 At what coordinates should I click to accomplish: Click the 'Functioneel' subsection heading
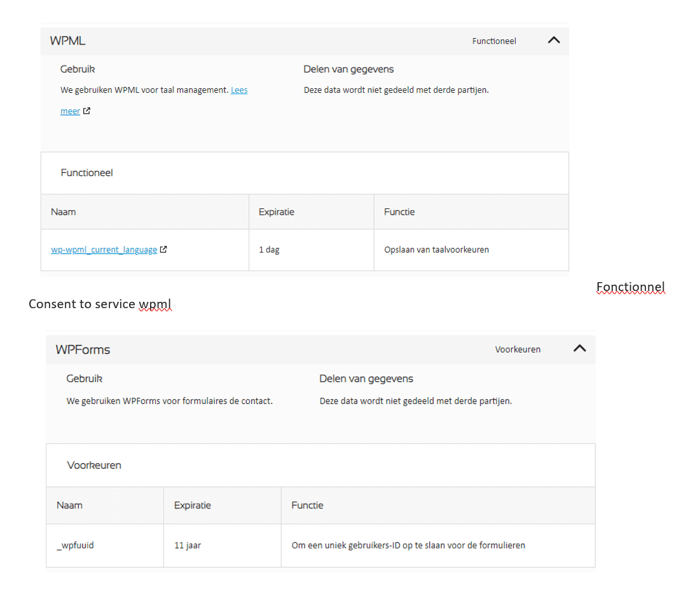pos(86,173)
